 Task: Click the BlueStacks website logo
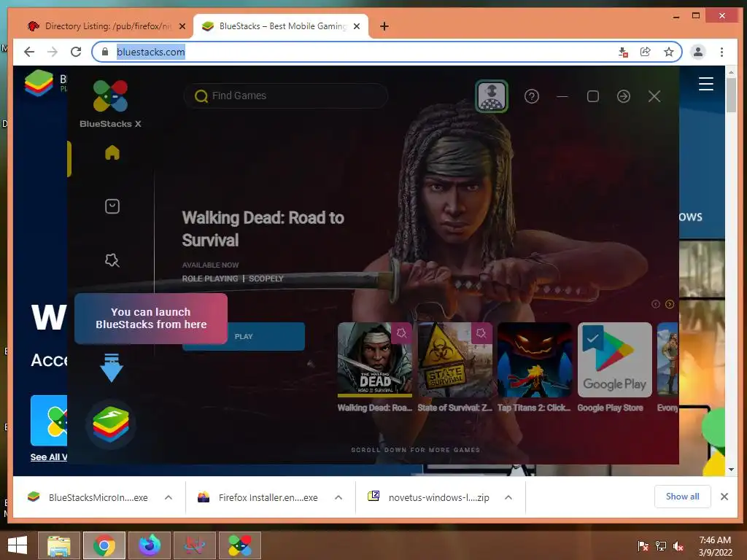click(39, 83)
